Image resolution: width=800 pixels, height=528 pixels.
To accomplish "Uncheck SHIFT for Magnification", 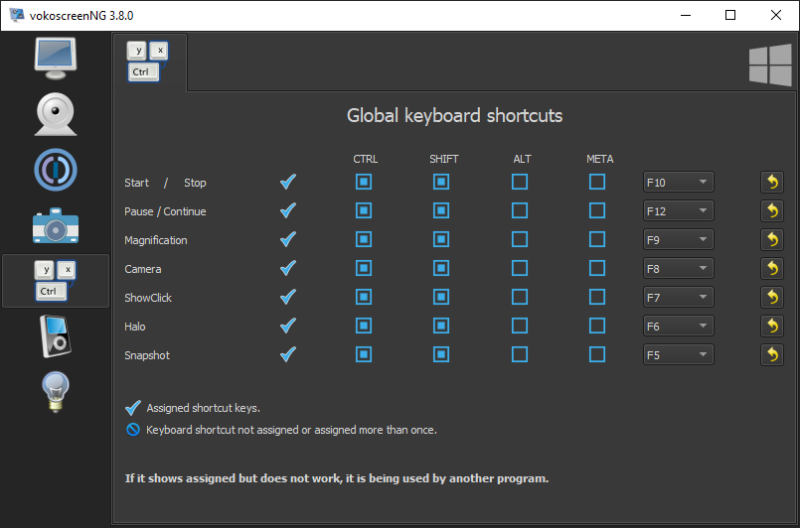I will (441, 239).
